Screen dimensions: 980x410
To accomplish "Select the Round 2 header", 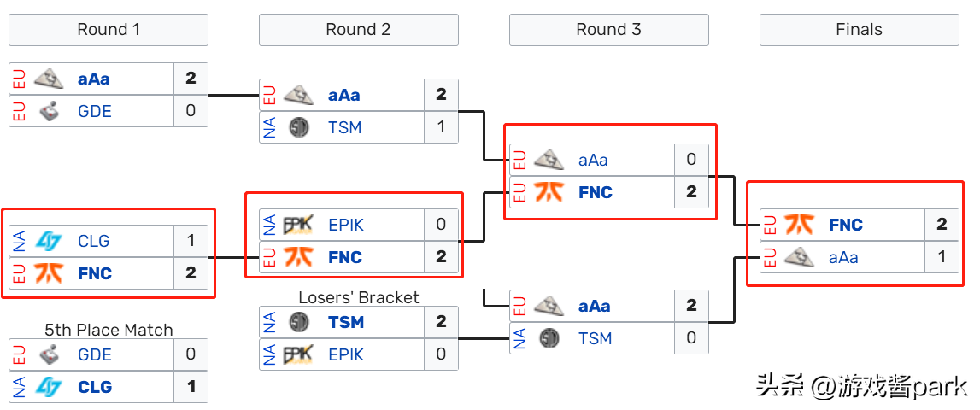I will coord(359,29).
